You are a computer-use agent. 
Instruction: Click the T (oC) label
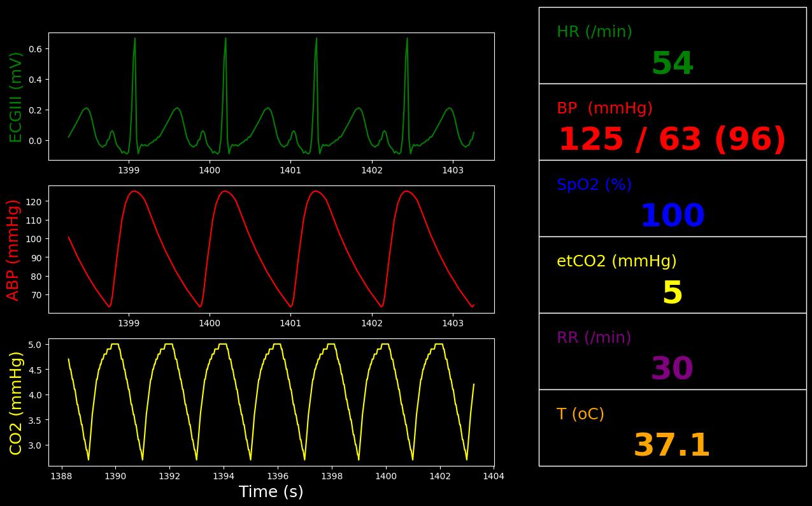click(x=580, y=414)
